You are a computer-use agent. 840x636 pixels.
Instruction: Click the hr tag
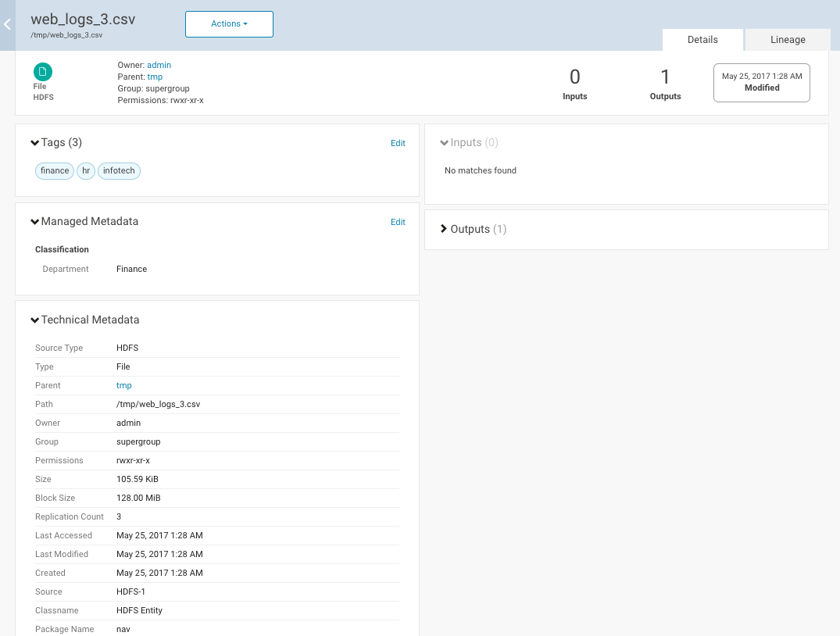tap(86, 170)
